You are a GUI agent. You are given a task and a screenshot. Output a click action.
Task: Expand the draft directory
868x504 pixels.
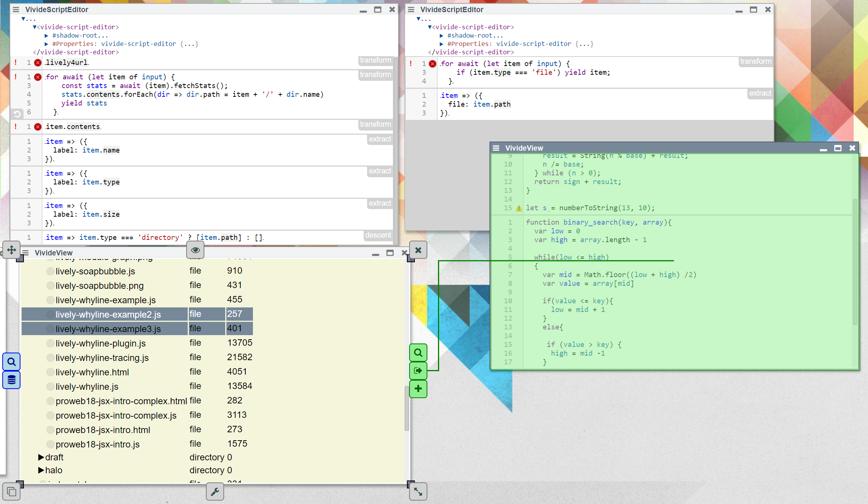[x=41, y=457]
